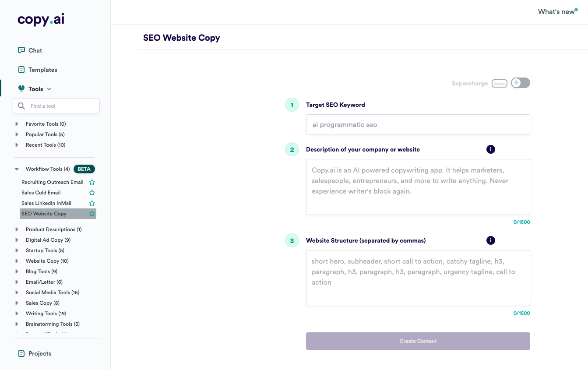Image resolution: width=588 pixels, height=370 pixels.
Task: Toggle the Supercharge switch on
Action: click(x=520, y=83)
